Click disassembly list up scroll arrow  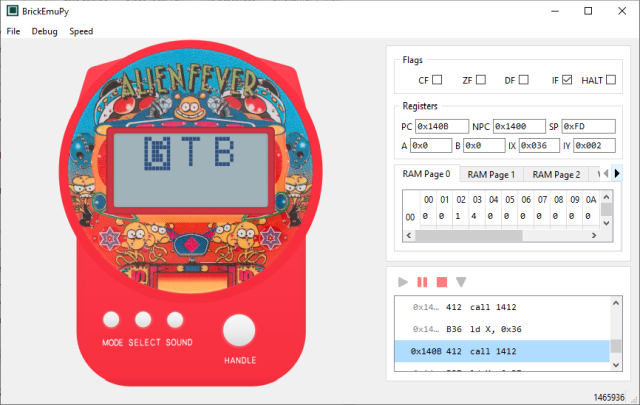[616, 303]
